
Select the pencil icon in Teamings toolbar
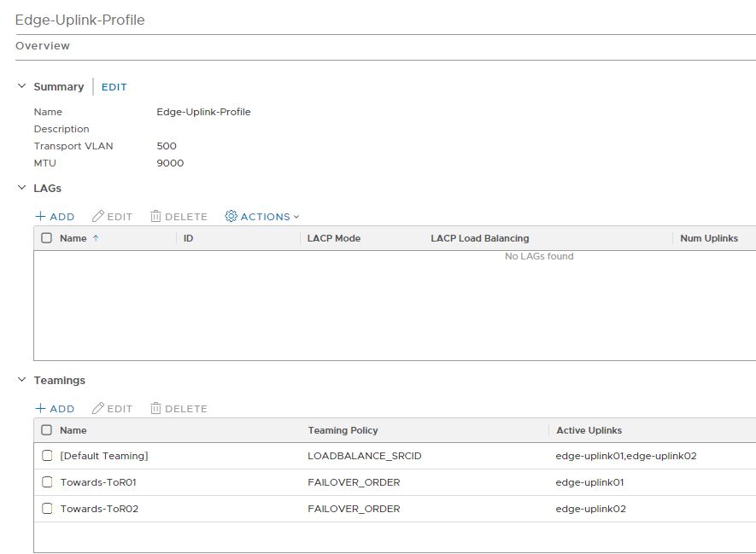[100, 408]
